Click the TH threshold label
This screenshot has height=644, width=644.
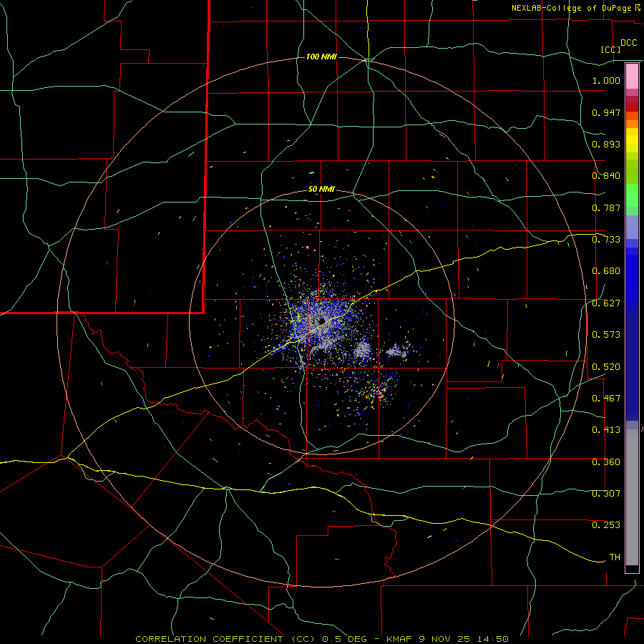[615, 557]
